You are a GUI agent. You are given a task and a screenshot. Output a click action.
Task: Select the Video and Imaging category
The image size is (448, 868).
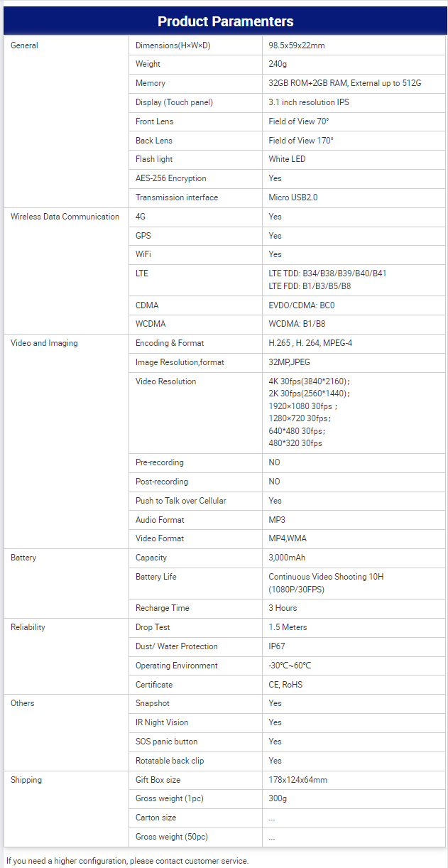pyautogui.click(x=44, y=343)
